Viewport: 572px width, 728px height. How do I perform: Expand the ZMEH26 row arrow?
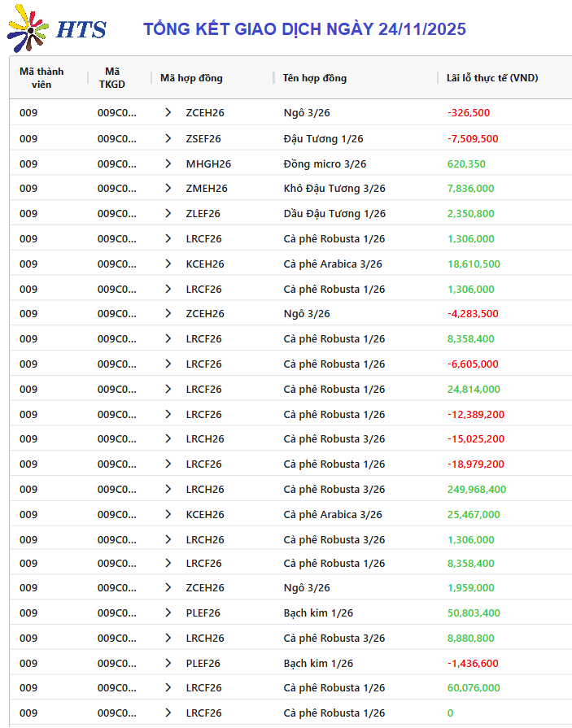point(168,189)
